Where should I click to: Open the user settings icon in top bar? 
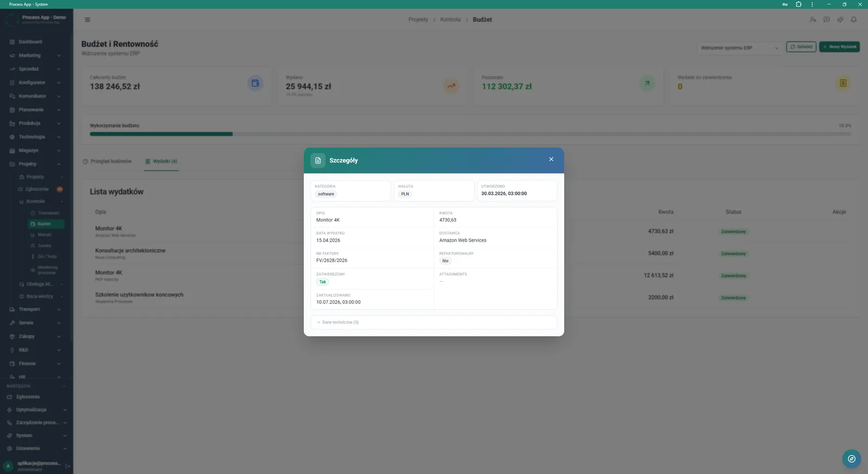point(813,20)
